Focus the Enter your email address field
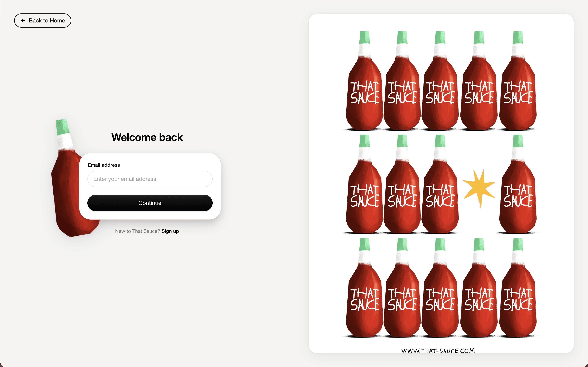 click(x=150, y=179)
